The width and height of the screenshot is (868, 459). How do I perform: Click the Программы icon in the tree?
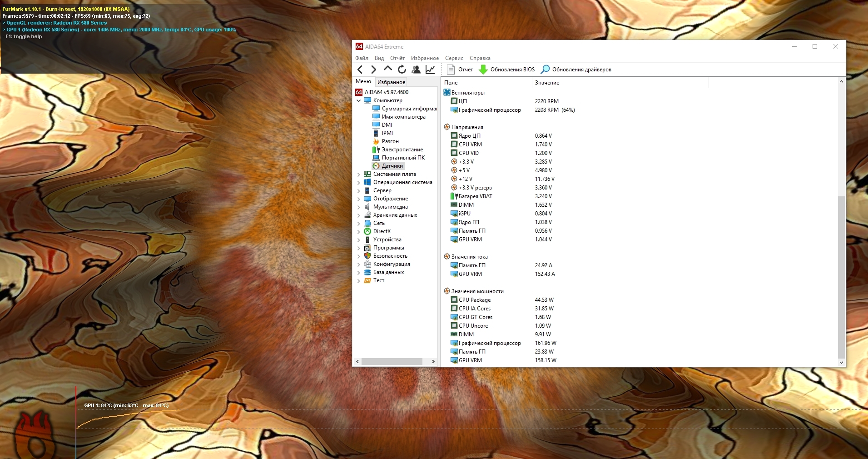367,248
